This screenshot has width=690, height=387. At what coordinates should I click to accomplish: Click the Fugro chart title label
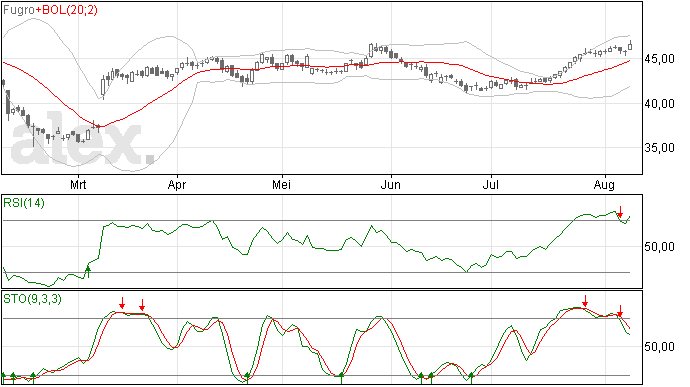19,10
